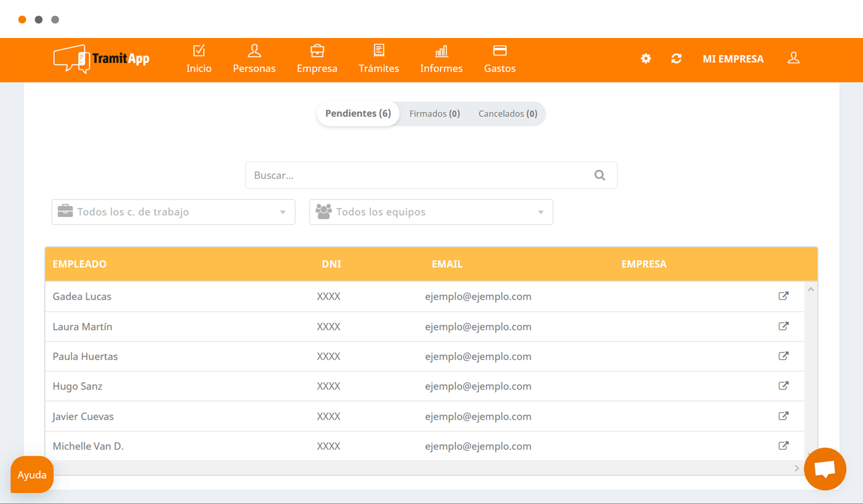Click the TramitApp logo
This screenshot has height=504, width=863.
click(102, 59)
